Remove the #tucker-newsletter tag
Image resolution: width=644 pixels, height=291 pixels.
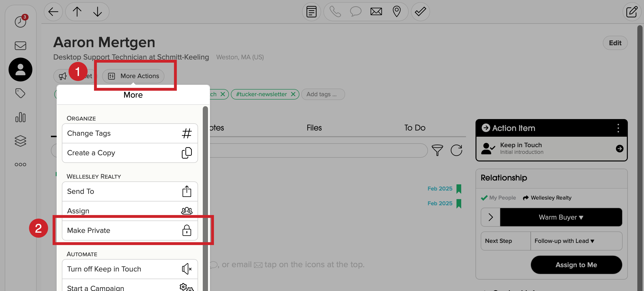[293, 94]
